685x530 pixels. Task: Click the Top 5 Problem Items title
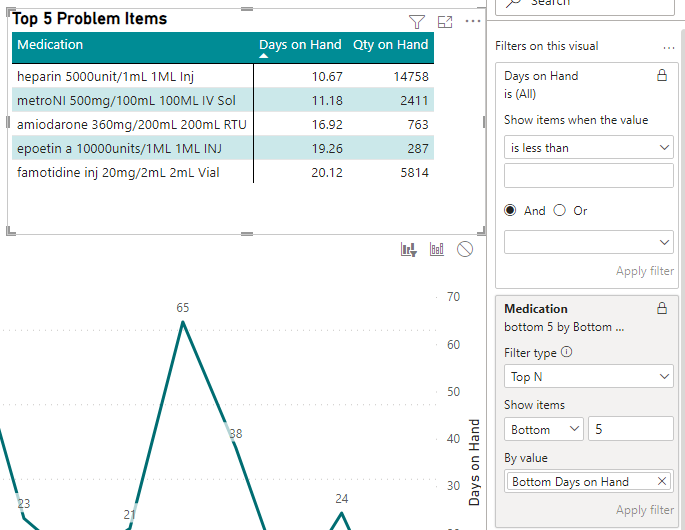(90, 18)
